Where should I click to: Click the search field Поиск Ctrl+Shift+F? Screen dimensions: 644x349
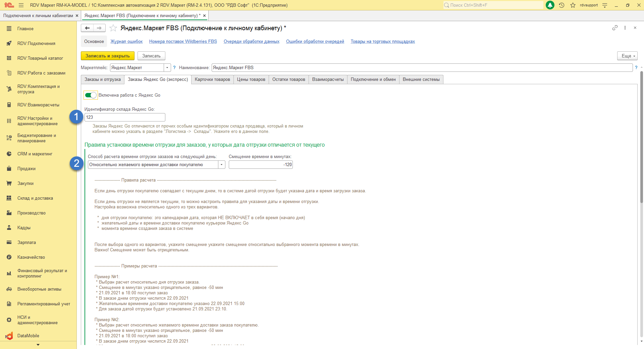[493, 5]
